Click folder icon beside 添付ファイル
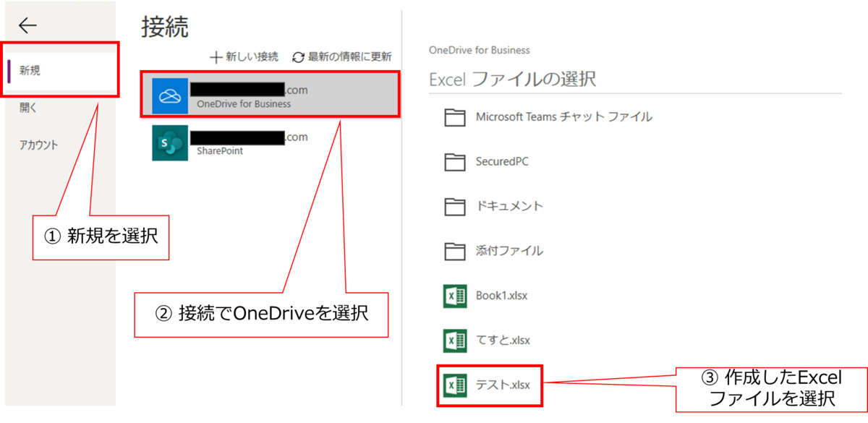 tap(454, 252)
